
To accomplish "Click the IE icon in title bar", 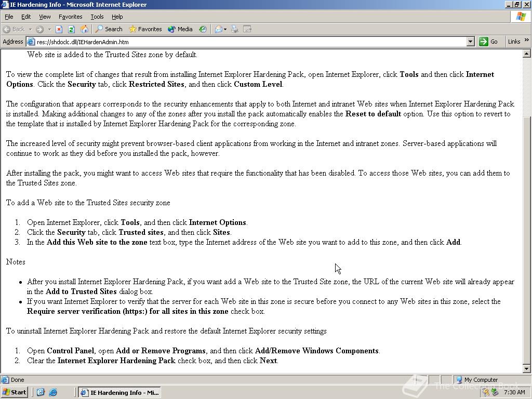I will 5,4.
